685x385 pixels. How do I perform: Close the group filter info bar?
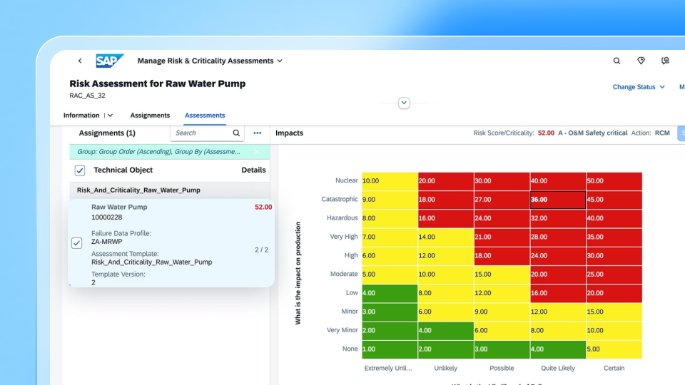tap(256, 152)
